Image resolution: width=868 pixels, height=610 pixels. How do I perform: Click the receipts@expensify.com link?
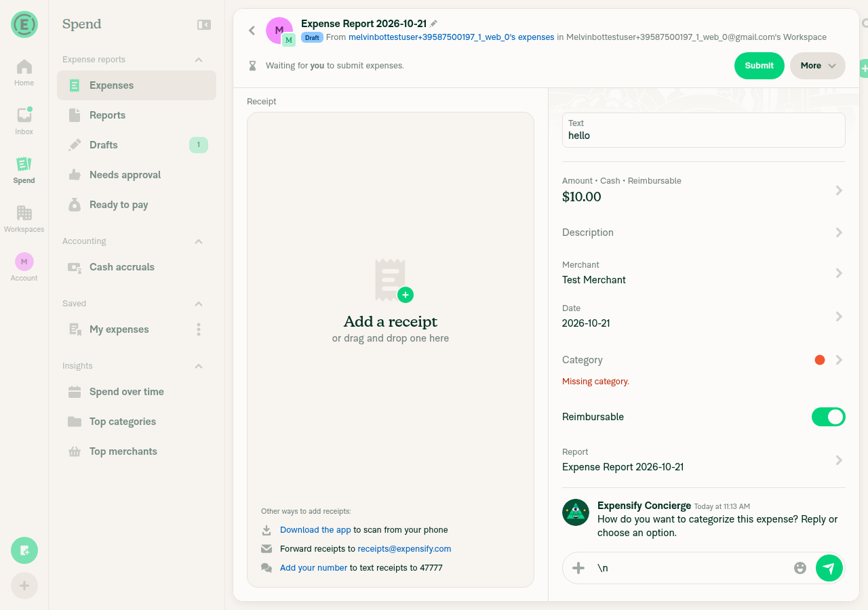point(404,549)
